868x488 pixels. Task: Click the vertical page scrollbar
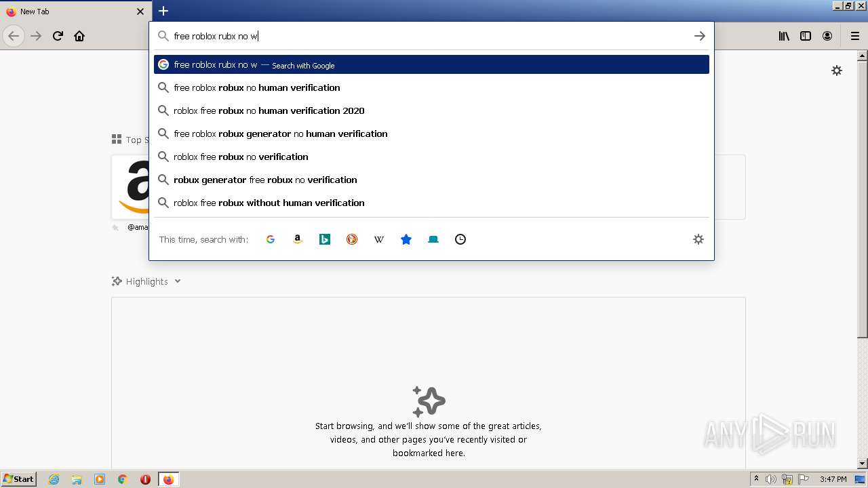pos(863,200)
